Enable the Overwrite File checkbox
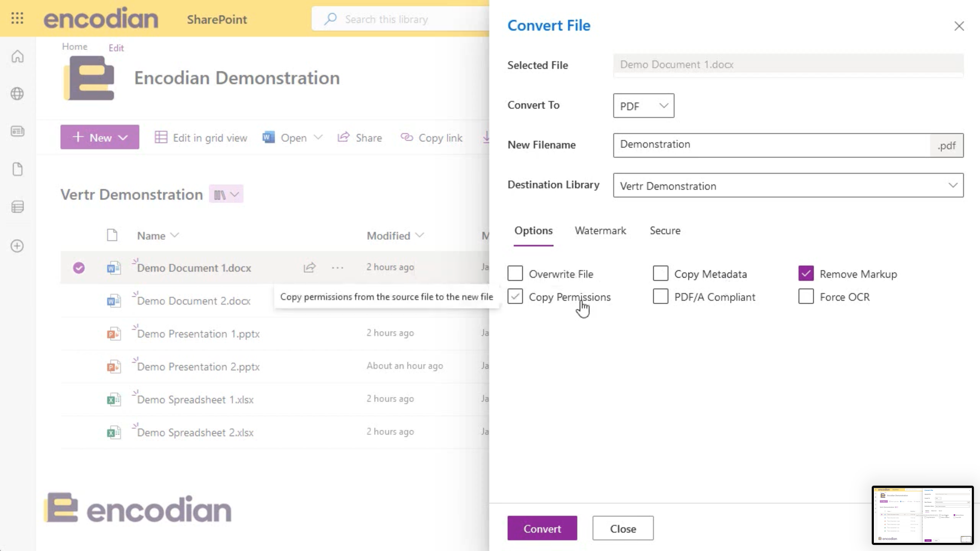Screen dimensions: 980x551 (x=515, y=273)
